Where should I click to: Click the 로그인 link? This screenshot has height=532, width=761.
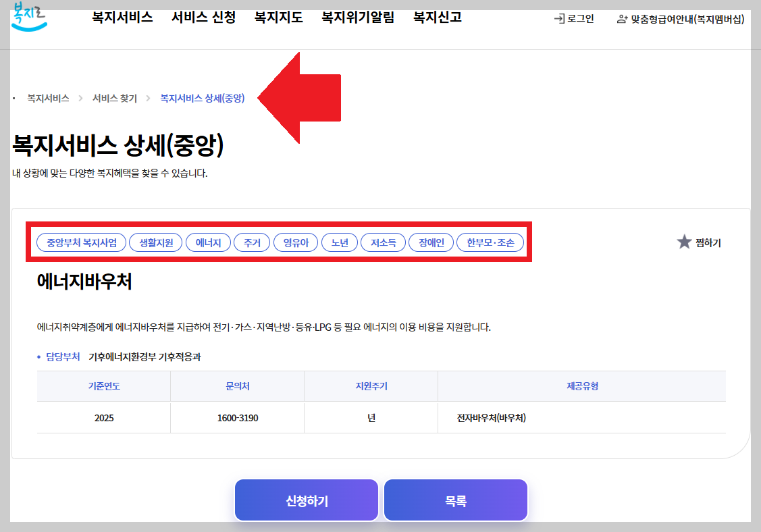[x=579, y=19]
